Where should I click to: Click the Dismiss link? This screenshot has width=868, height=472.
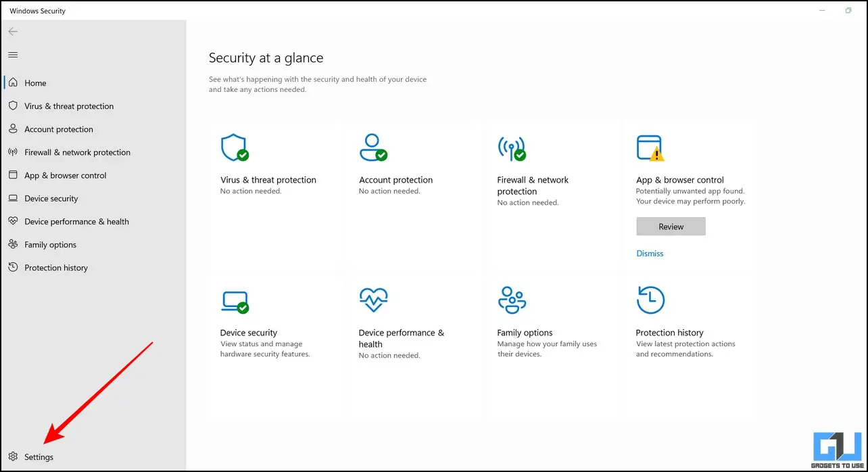pyautogui.click(x=650, y=254)
